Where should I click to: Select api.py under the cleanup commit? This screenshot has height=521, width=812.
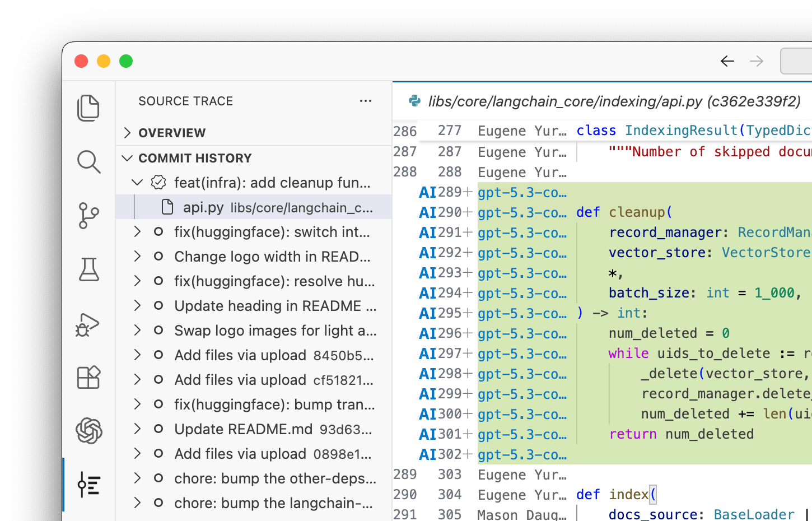[x=204, y=207]
